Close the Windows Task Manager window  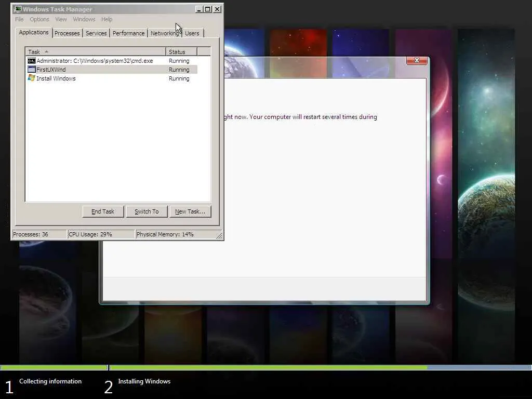pyautogui.click(x=217, y=9)
